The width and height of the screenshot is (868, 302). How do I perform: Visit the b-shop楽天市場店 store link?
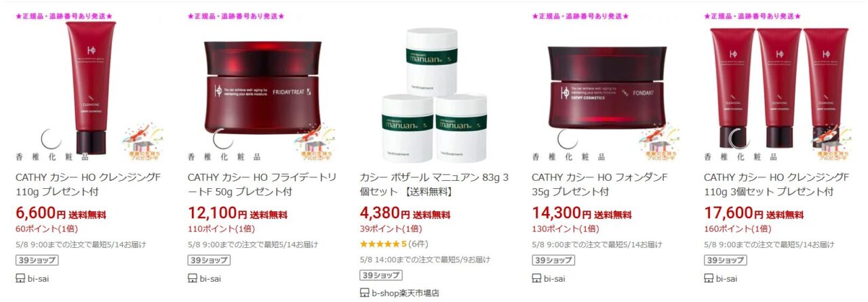(x=406, y=293)
